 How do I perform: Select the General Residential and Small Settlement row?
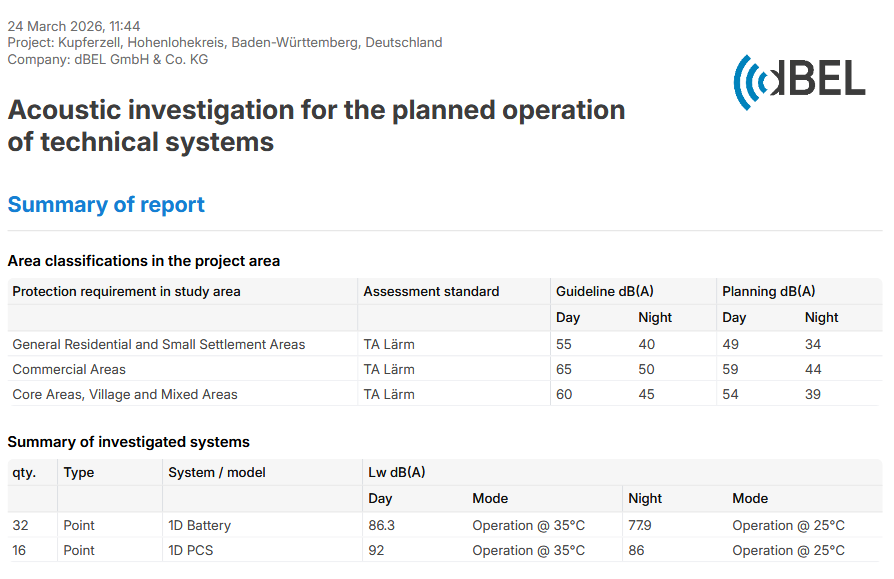[x=159, y=344]
